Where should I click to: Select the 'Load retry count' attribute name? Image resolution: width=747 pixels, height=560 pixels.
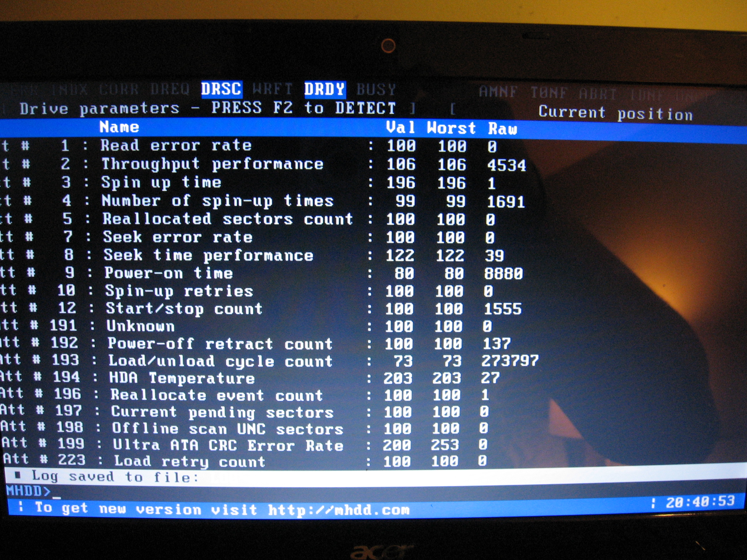(x=190, y=461)
